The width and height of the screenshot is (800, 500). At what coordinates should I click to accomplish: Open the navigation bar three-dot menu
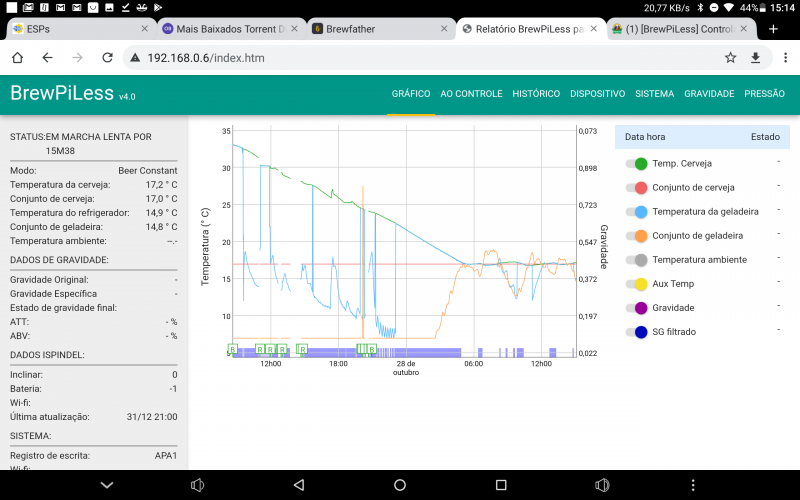point(693,485)
